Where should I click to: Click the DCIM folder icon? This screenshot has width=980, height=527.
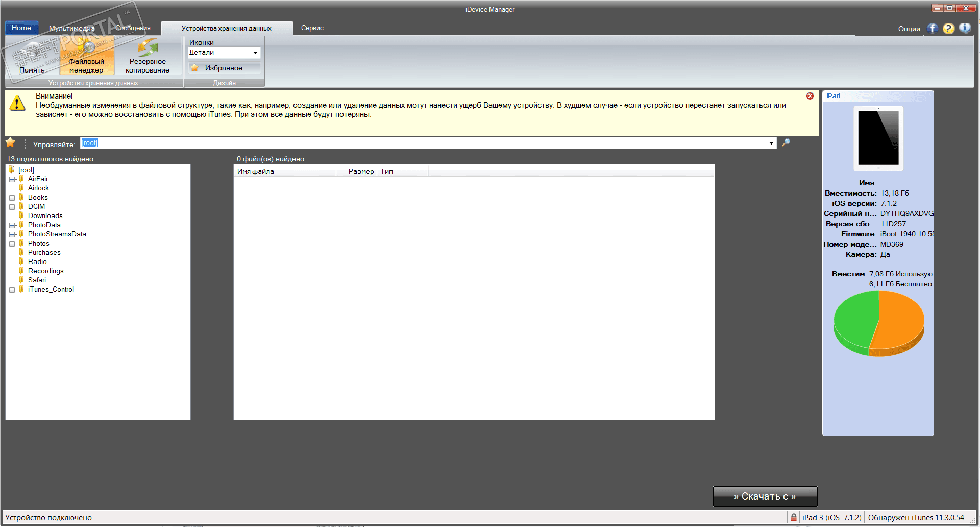(21, 206)
